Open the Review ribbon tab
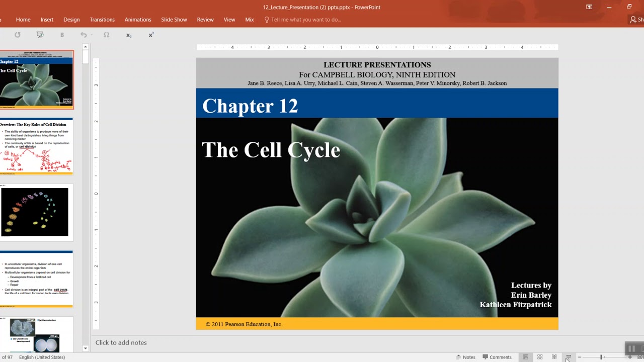 (205, 20)
